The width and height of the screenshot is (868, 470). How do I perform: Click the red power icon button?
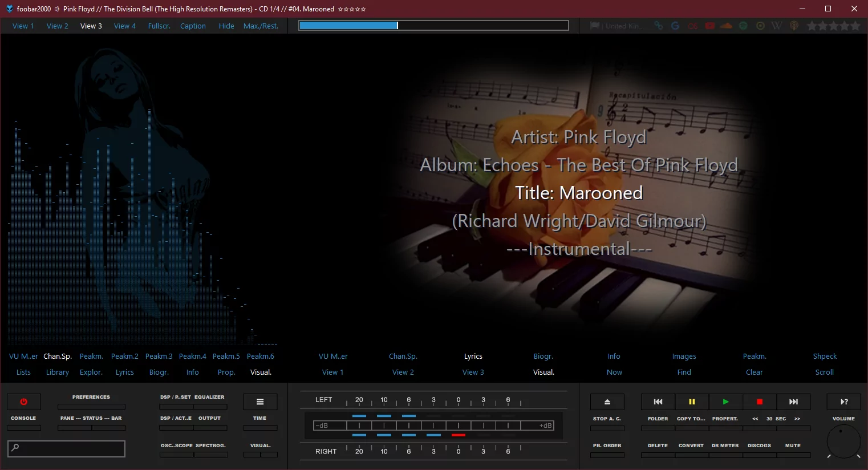23,402
